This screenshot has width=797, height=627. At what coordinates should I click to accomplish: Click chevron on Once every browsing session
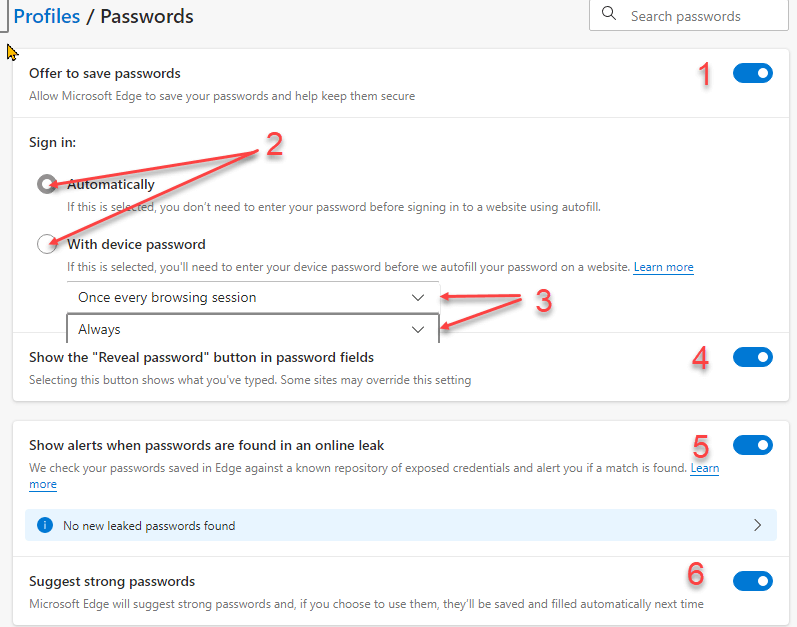tap(418, 298)
